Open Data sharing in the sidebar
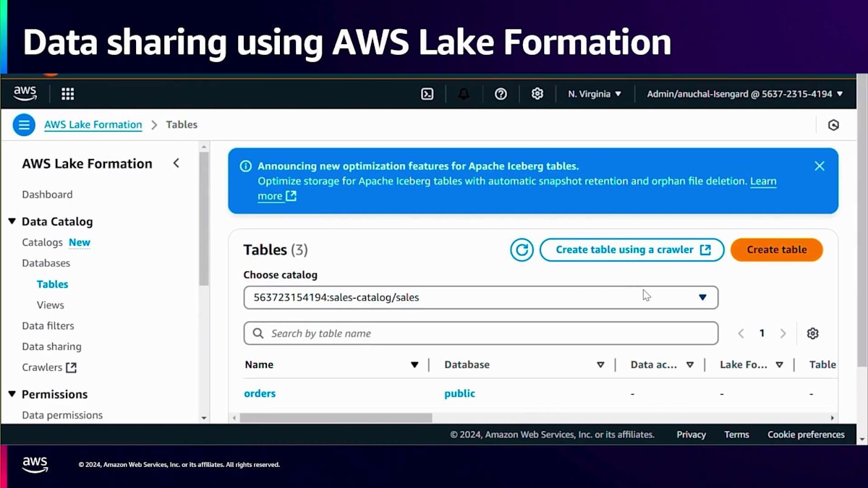Screen dimensions: 868x488 51,347
